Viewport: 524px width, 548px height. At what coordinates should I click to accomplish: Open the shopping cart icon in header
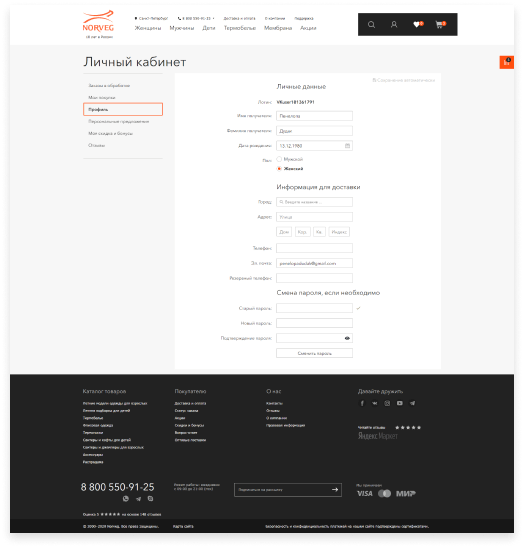(x=440, y=24)
